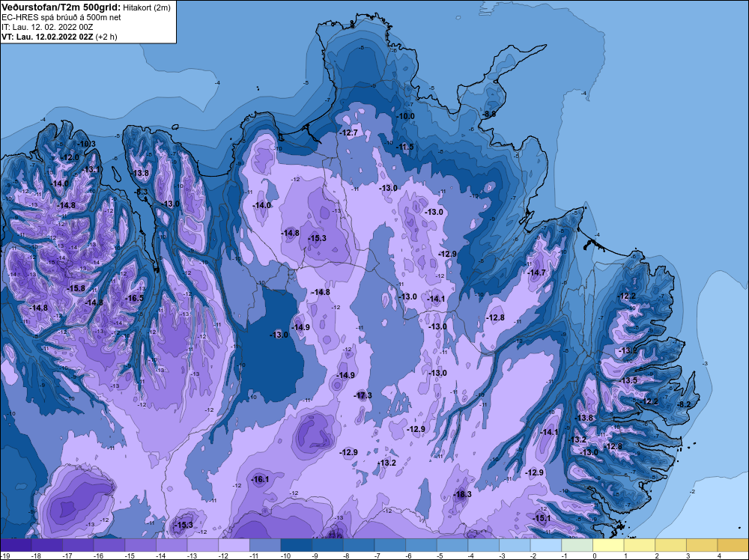Select the legend swatch between -11 and -10

click(265, 545)
